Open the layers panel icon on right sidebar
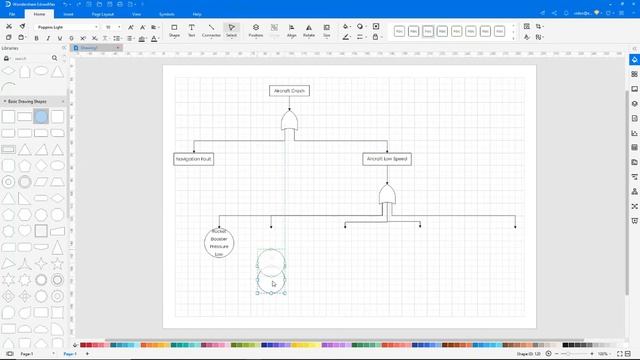Image resolution: width=640 pixels, height=360 pixels. click(x=634, y=104)
